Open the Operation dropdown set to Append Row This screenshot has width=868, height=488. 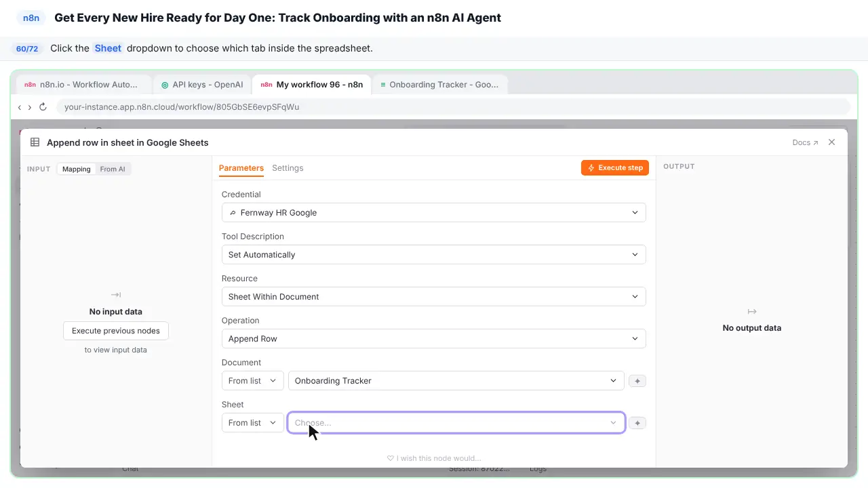[x=433, y=339]
